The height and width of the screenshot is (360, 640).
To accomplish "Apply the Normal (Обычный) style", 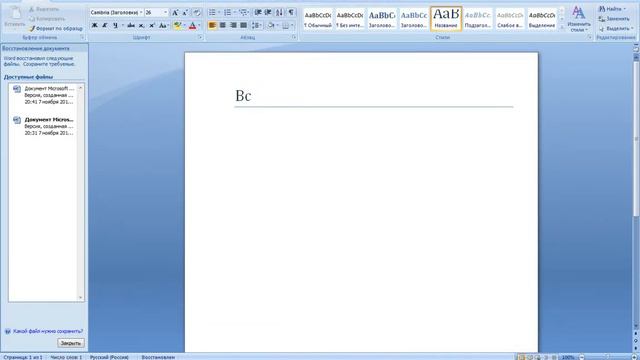I will [318, 19].
